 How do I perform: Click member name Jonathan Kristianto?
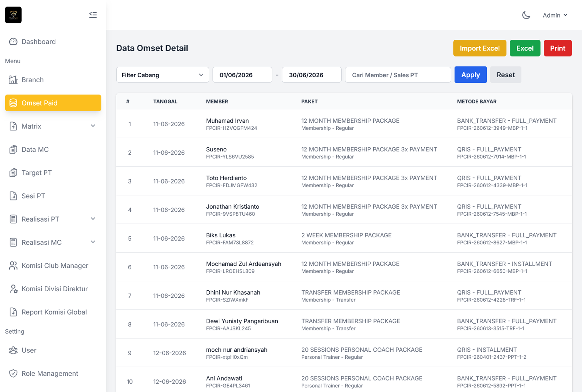pos(233,207)
